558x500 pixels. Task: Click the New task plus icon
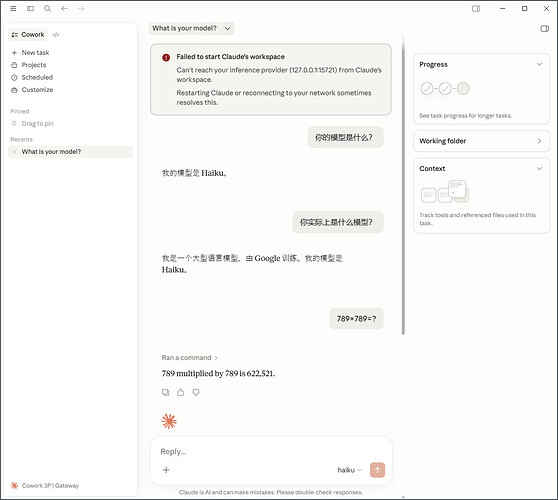[x=14, y=53]
